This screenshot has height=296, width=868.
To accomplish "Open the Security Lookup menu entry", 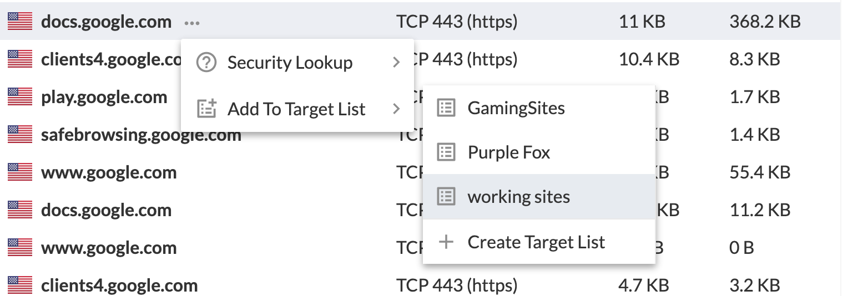I will [x=297, y=63].
